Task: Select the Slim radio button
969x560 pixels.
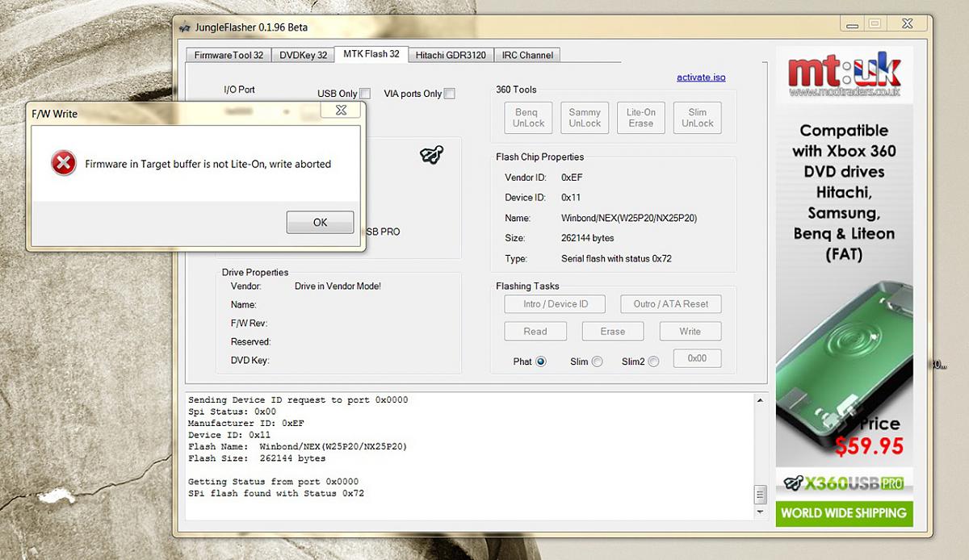Action: (x=597, y=361)
